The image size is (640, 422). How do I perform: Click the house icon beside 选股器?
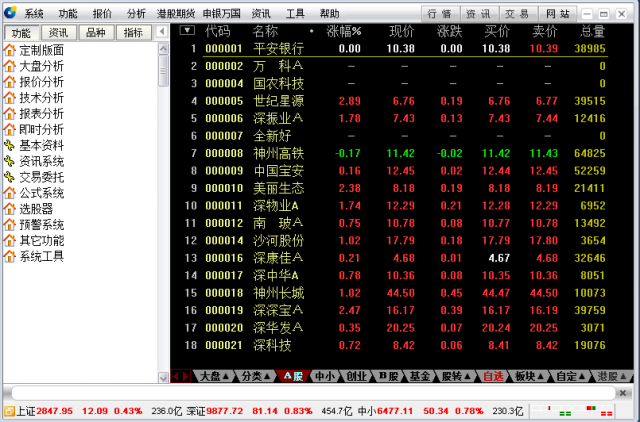[10, 209]
